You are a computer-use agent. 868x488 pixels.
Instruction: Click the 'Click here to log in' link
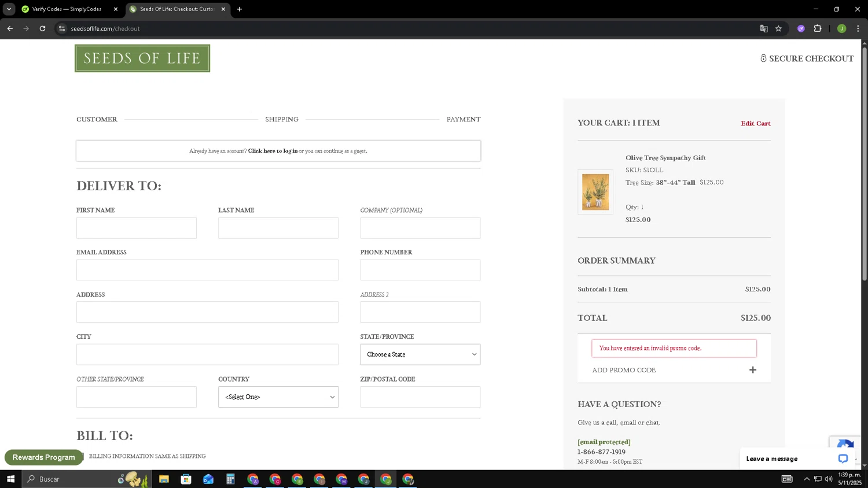pyautogui.click(x=273, y=151)
